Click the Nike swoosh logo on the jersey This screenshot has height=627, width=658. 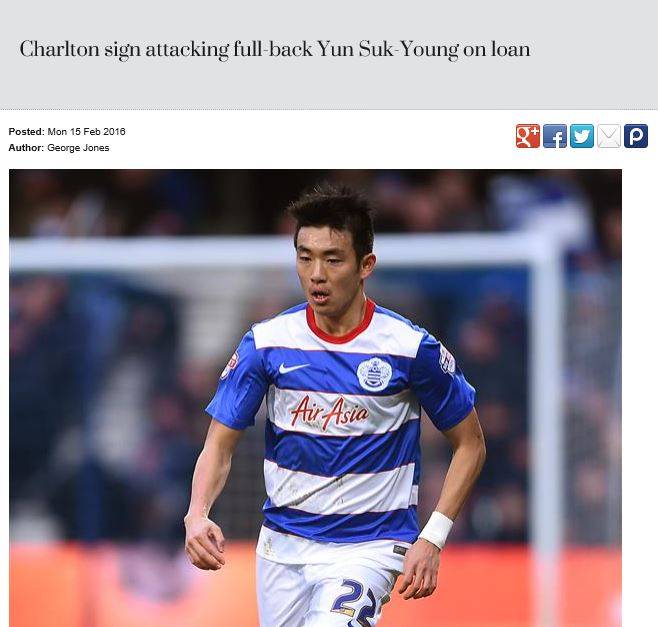pos(293,368)
